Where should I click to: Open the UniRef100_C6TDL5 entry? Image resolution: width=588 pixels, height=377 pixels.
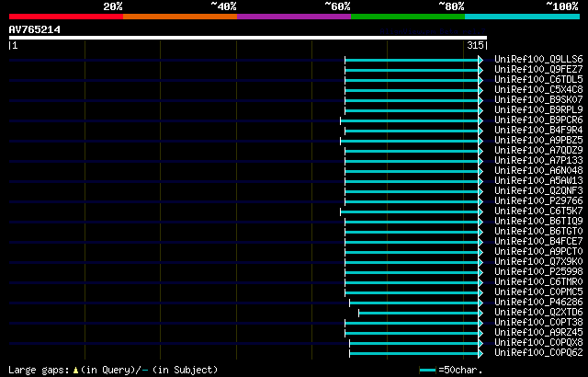pyautogui.click(x=538, y=79)
